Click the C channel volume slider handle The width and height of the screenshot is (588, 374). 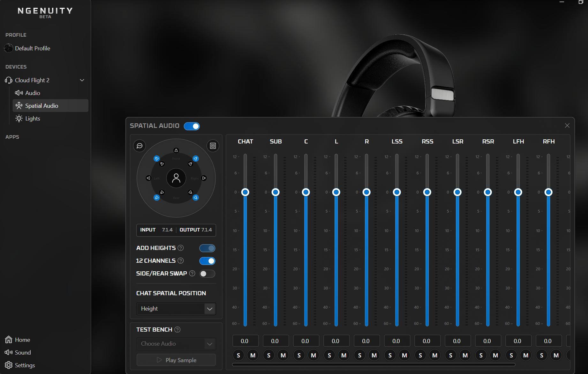(x=306, y=192)
